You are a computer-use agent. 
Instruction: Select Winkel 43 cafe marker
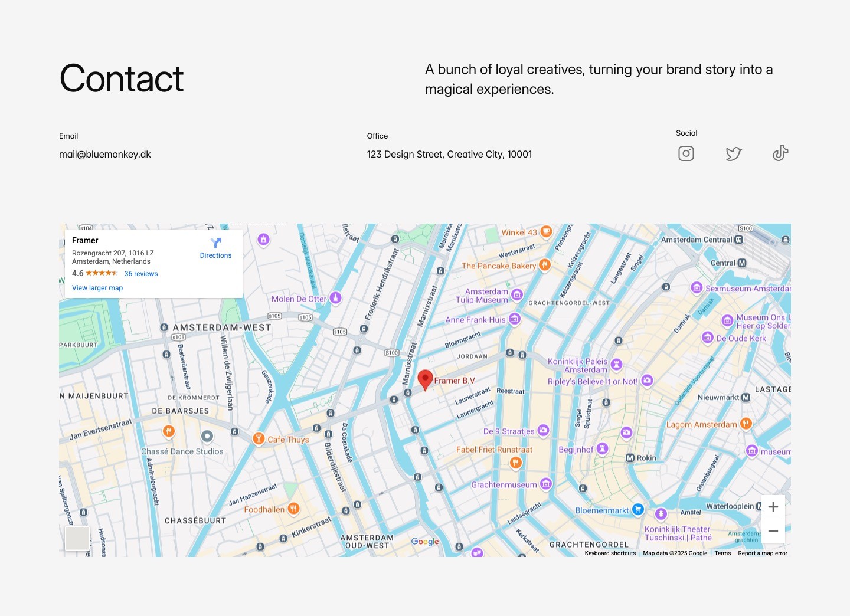click(x=546, y=231)
